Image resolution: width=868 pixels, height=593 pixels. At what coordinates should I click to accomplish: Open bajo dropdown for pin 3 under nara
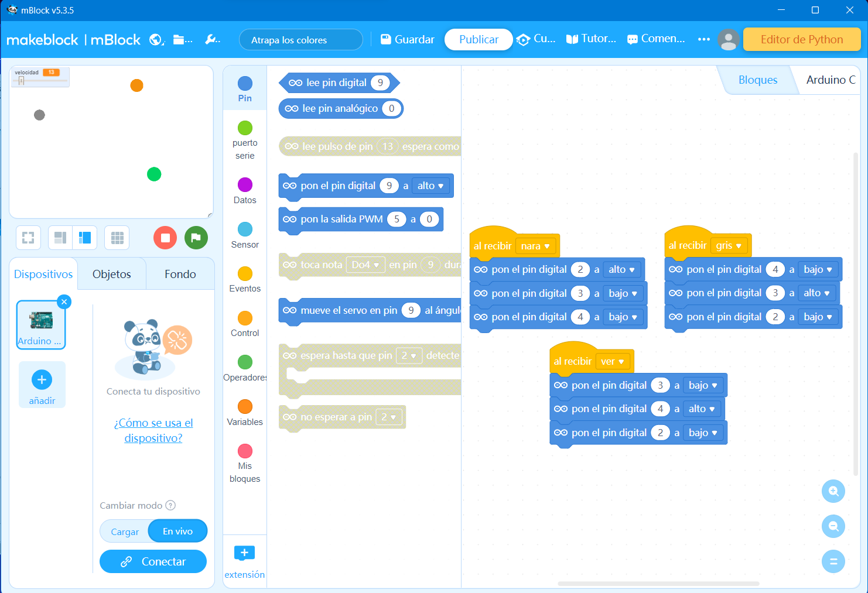(623, 293)
